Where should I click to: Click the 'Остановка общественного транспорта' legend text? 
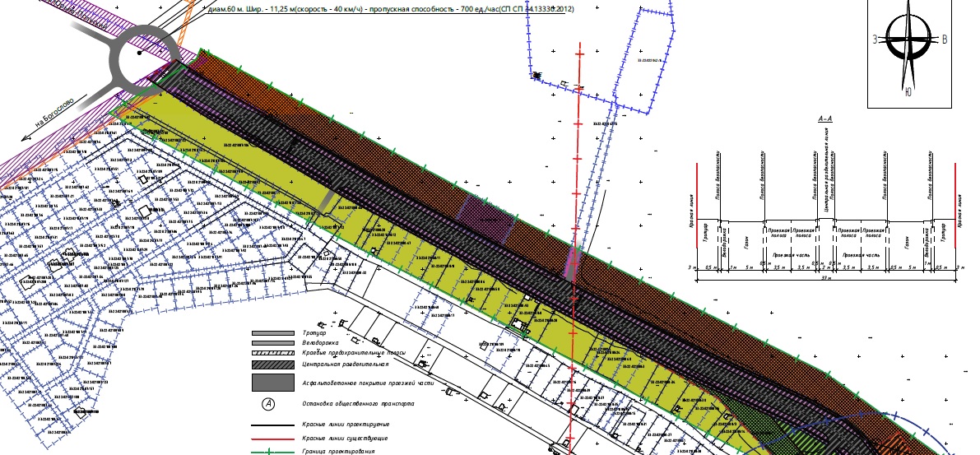click(358, 404)
